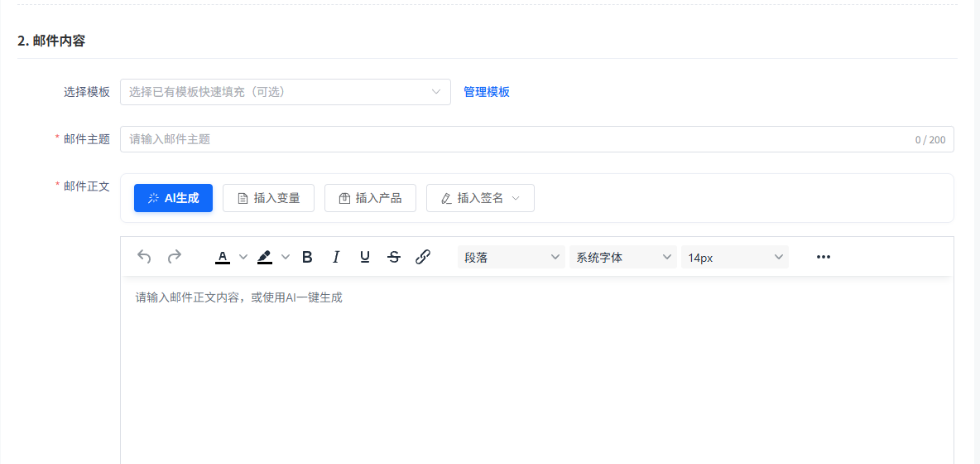The height and width of the screenshot is (464, 980).
Task: Open the 选择模板 template selector
Action: coord(285,92)
